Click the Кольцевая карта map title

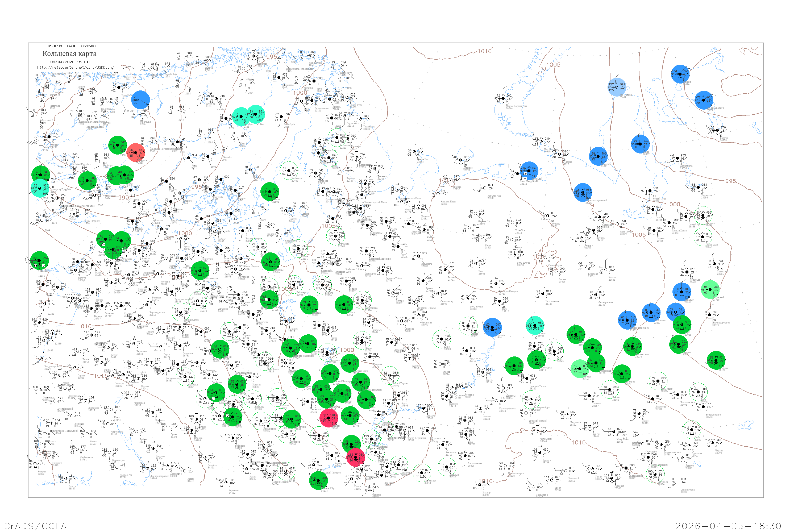[x=69, y=54]
